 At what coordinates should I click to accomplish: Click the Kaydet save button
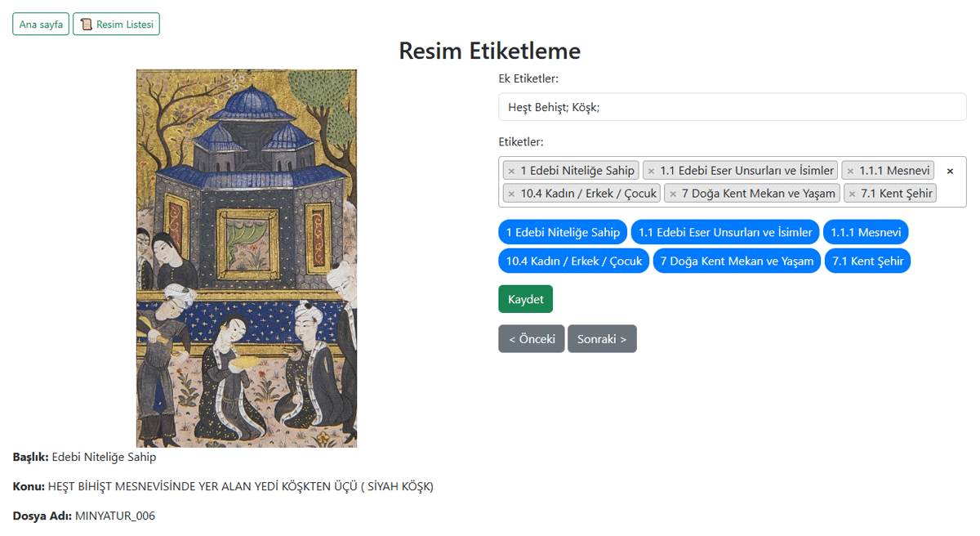[525, 299]
